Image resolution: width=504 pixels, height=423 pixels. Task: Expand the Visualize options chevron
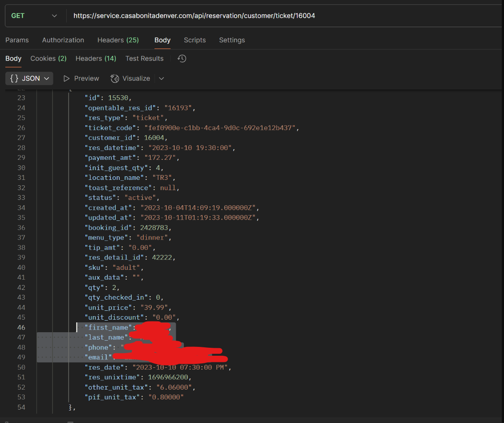point(161,78)
